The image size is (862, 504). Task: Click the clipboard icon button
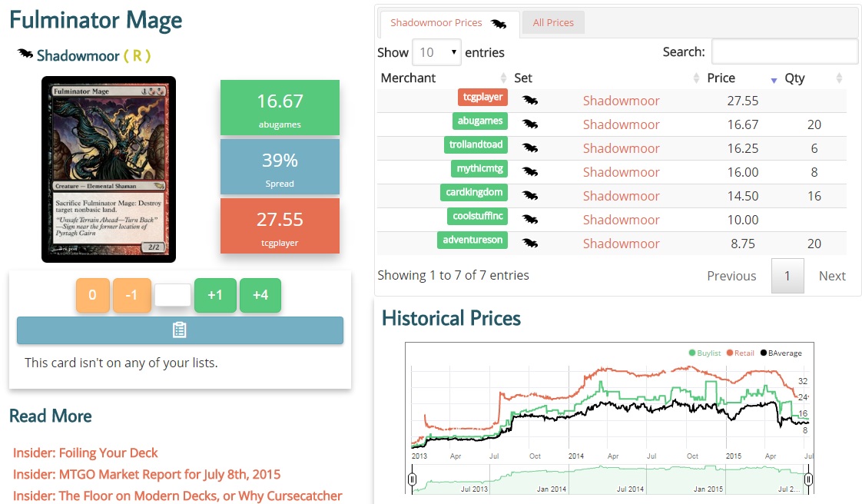(180, 330)
